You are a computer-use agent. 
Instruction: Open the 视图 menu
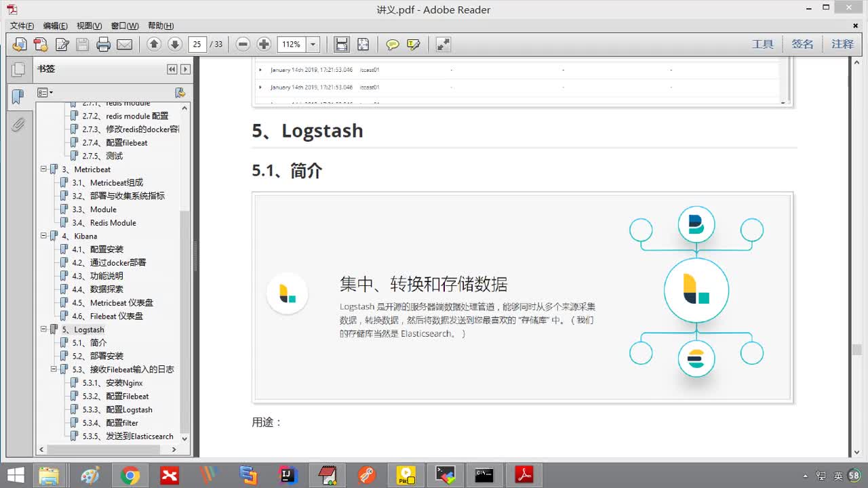pyautogui.click(x=90, y=26)
